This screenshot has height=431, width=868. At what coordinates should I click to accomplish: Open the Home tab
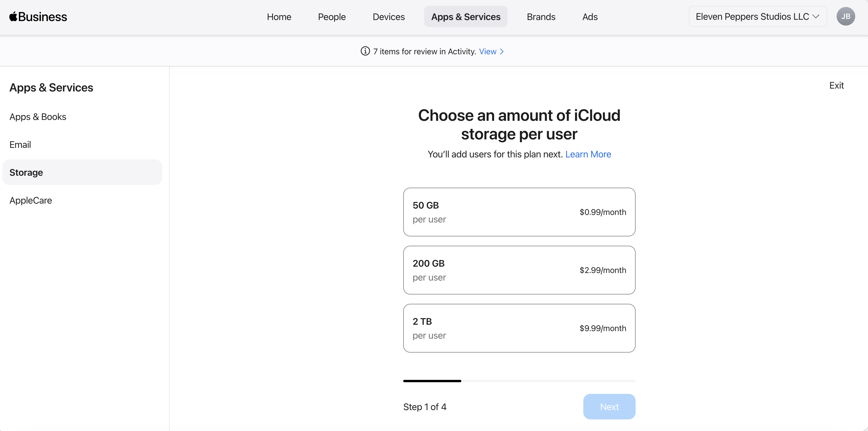(x=279, y=17)
